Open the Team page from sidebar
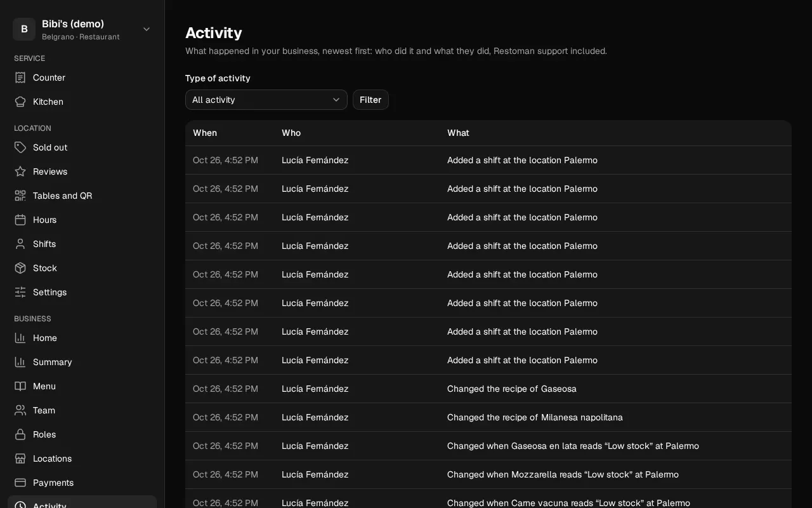Screen dimensions: 812x508 tap(82, 410)
